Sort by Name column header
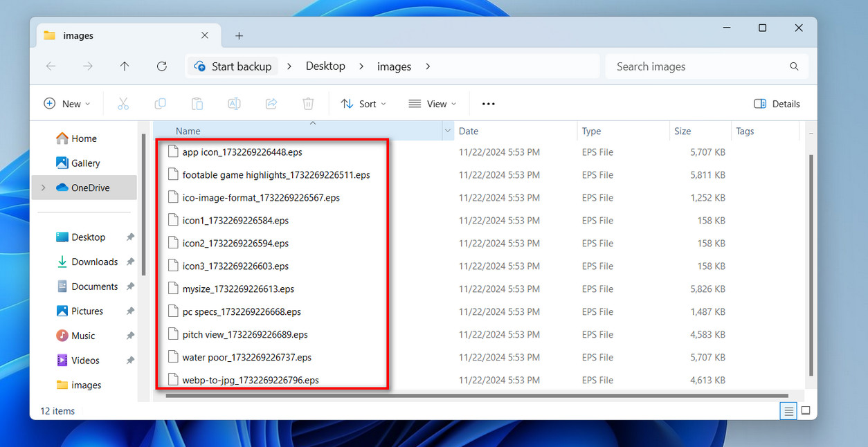The image size is (868, 447). (x=188, y=131)
